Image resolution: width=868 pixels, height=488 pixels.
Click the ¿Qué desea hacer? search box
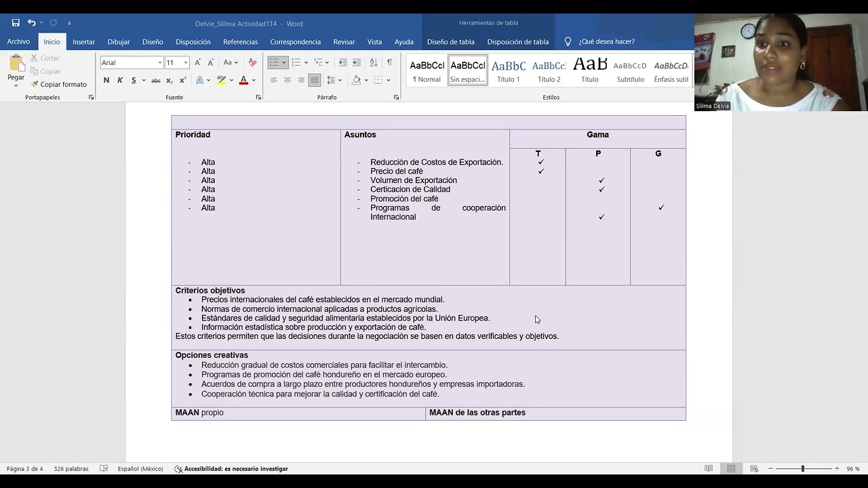[606, 41]
